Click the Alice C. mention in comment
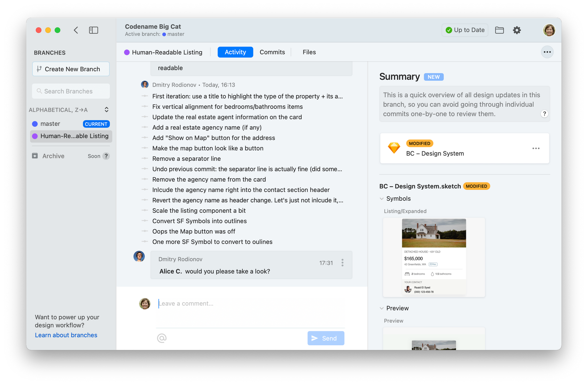Image resolution: width=588 pixels, height=385 pixels. pos(171,271)
